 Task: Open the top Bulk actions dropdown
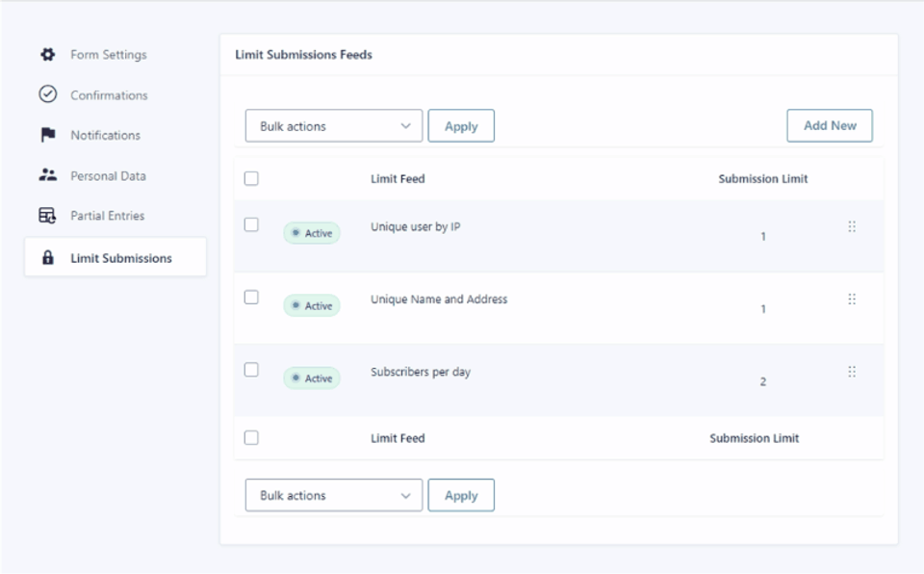(x=334, y=125)
